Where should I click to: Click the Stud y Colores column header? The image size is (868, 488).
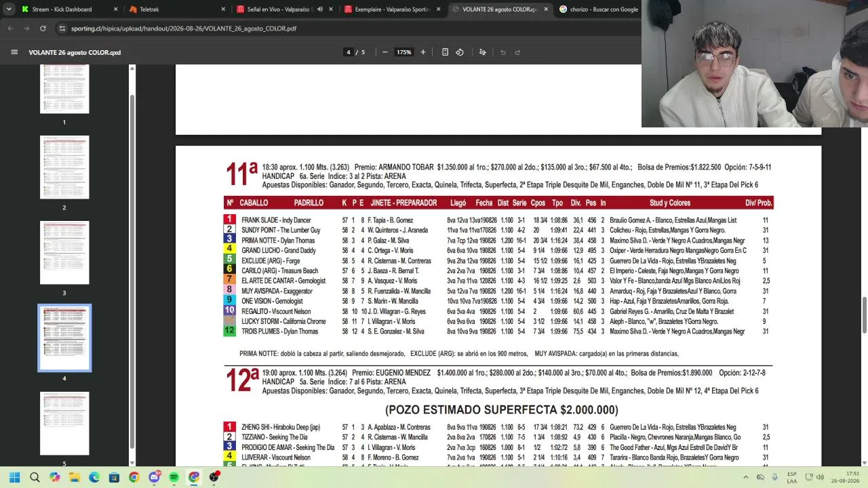pos(670,203)
